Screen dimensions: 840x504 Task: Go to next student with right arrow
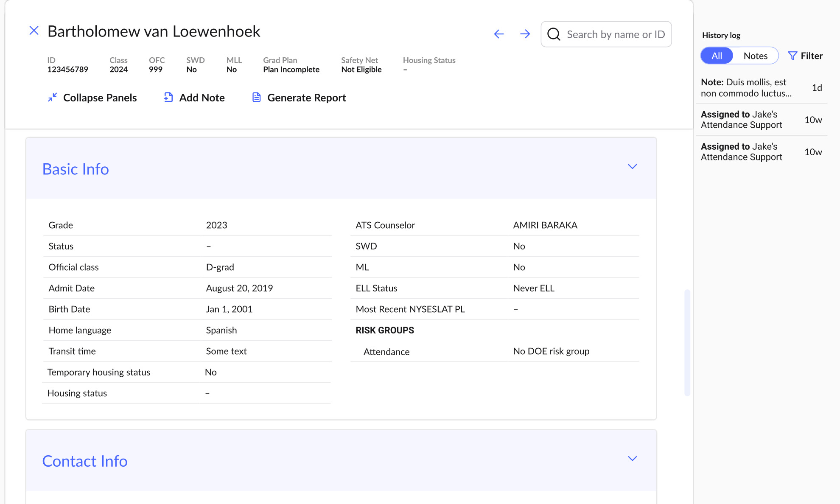point(525,34)
